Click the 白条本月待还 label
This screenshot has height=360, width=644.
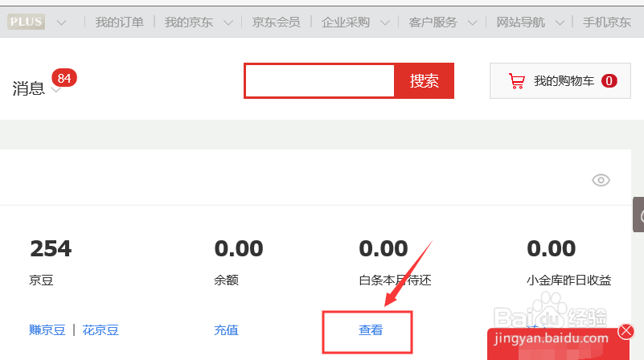tap(395, 280)
